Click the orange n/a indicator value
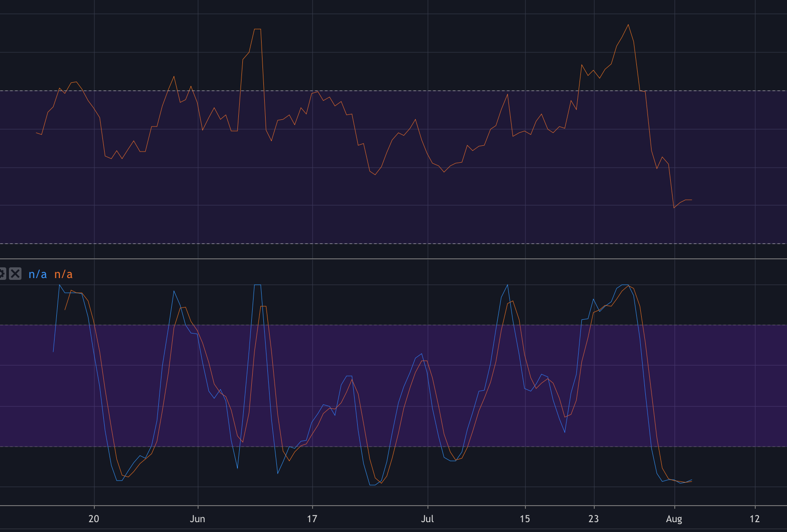 [63, 274]
